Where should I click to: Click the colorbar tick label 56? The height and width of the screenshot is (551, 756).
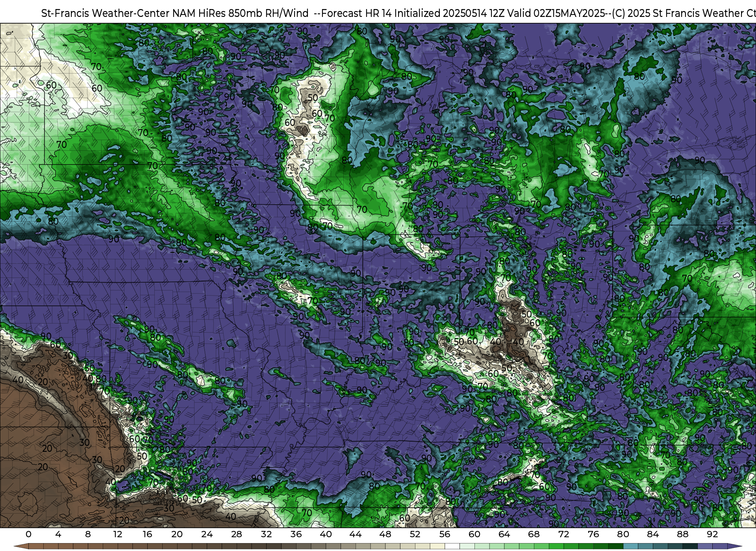[445, 534]
